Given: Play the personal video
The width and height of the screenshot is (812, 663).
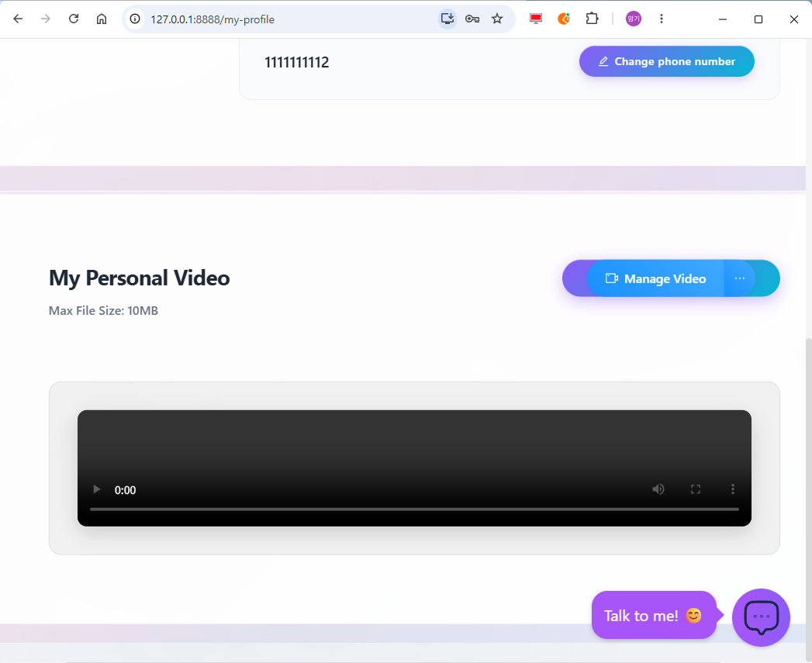Looking at the screenshot, I should click(96, 489).
